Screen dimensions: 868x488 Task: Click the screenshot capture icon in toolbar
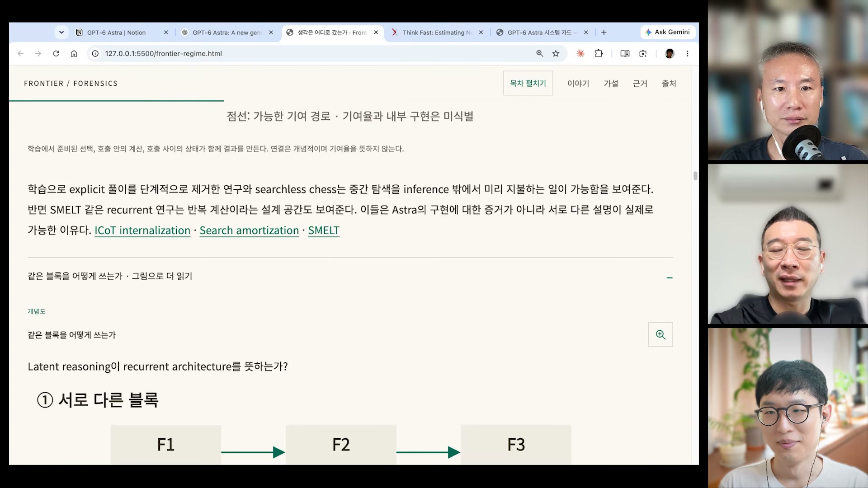click(x=643, y=53)
